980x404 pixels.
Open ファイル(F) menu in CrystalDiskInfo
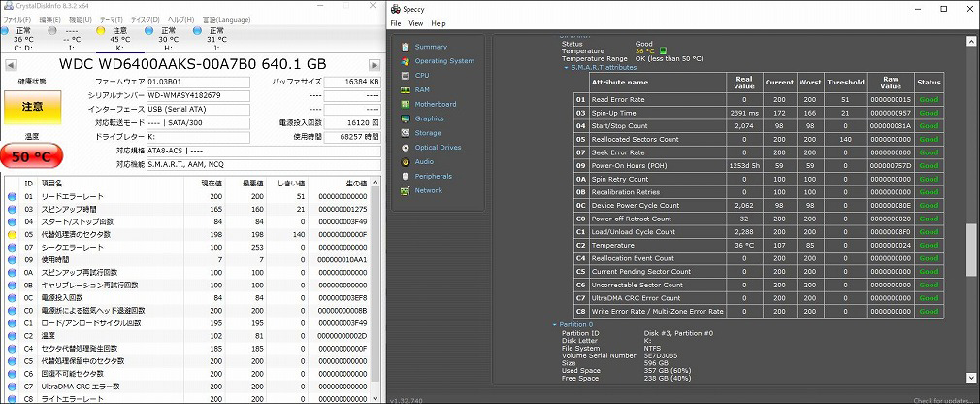click(16, 20)
